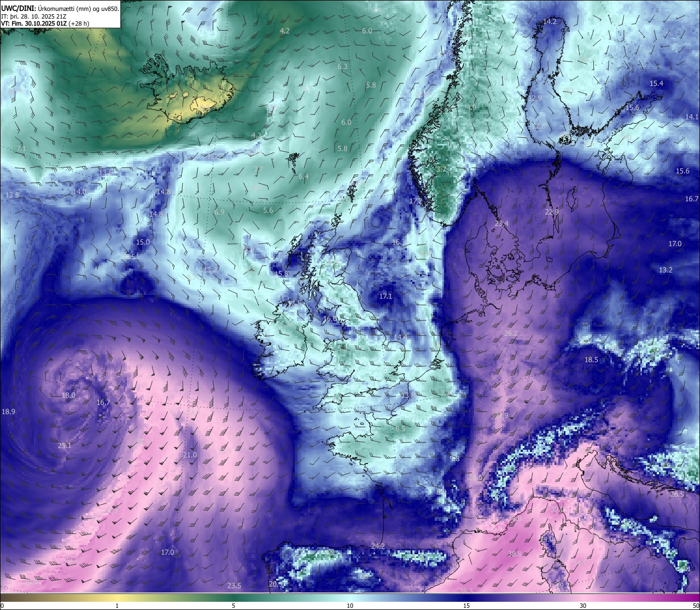Select the 5.6 value label
700x610 pixels.
pos(268,210)
